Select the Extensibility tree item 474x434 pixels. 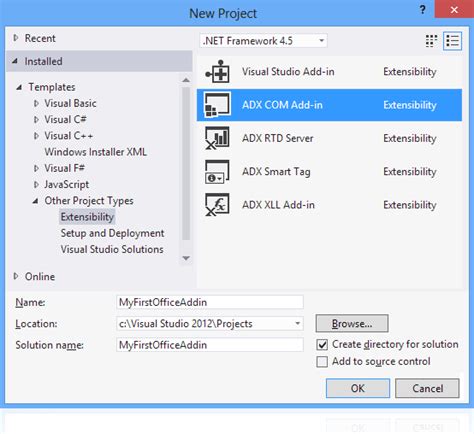point(87,217)
